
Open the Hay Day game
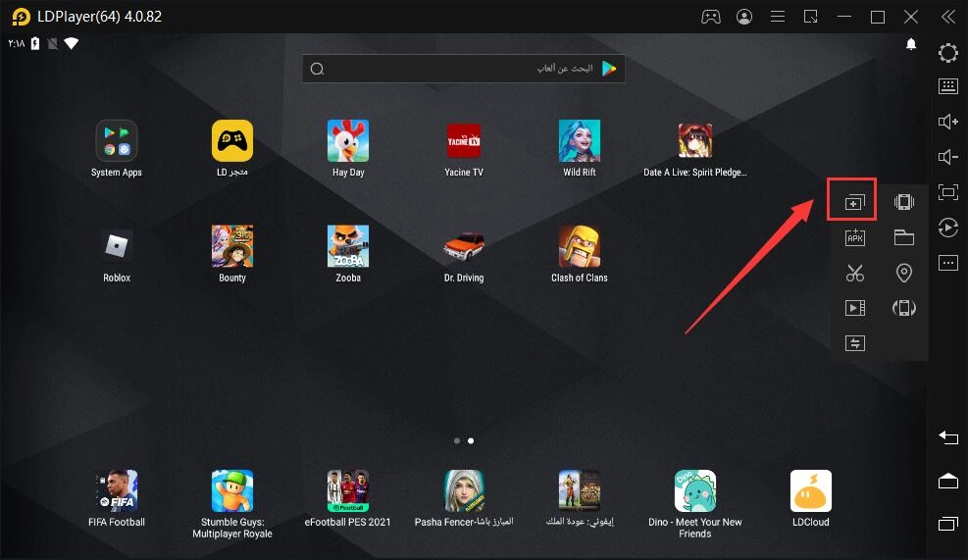tap(348, 141)
